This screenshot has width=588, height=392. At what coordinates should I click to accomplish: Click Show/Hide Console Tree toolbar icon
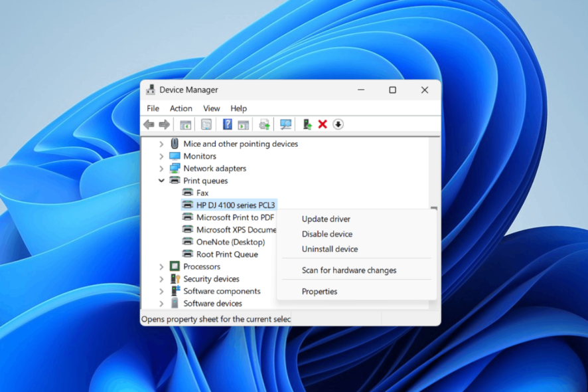185,125
